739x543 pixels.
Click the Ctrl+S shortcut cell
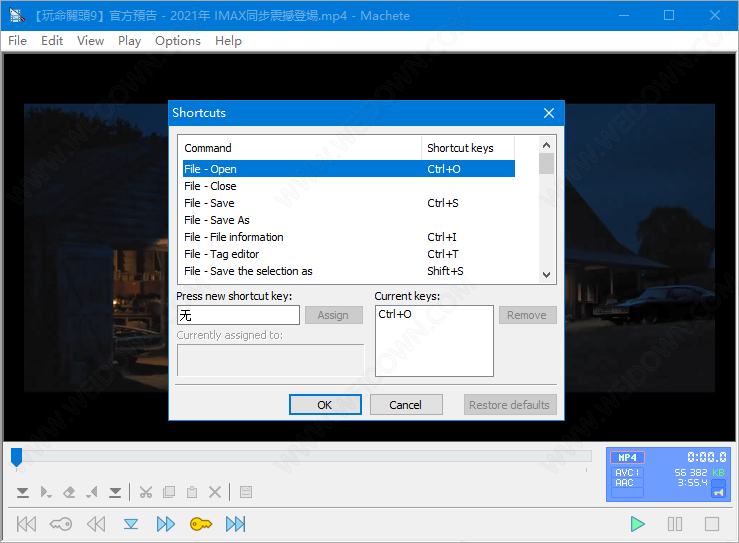click(443, 203)
